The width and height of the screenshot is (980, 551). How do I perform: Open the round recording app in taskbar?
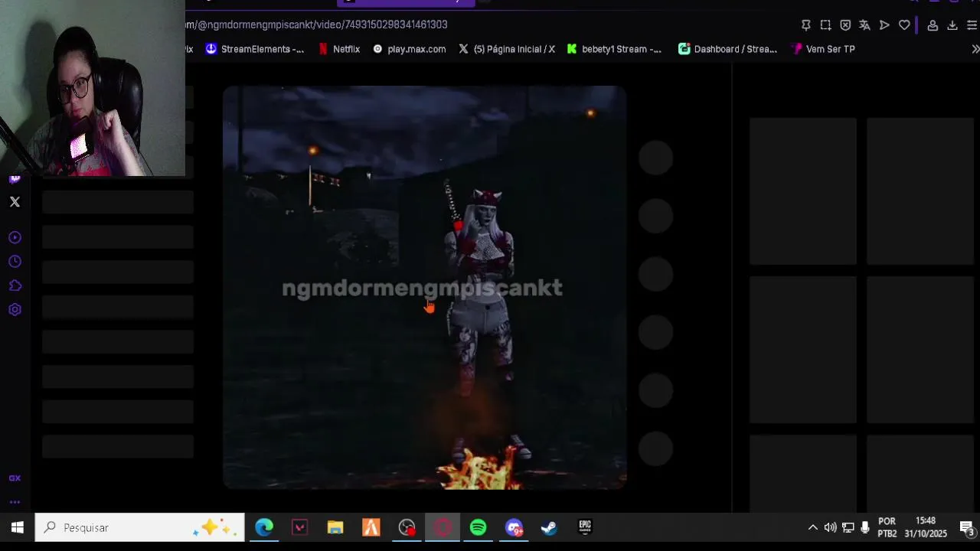click(x=407, y=527)
